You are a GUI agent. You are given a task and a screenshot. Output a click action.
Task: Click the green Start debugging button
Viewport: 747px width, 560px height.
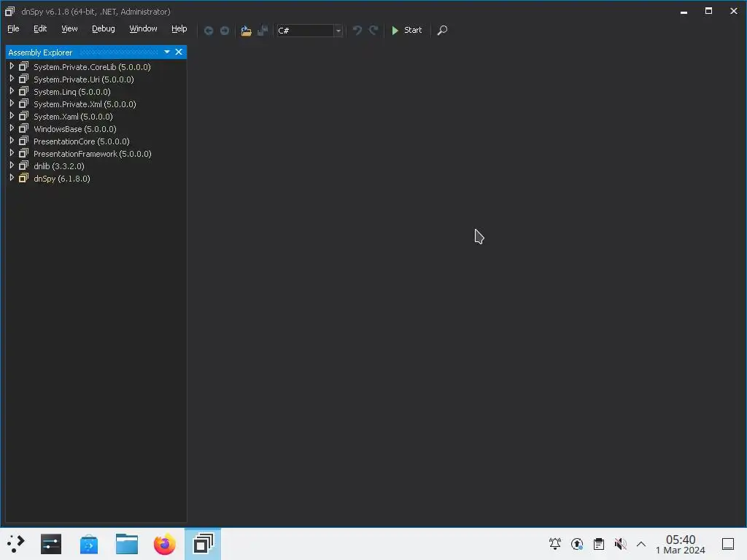pos(406,30)
